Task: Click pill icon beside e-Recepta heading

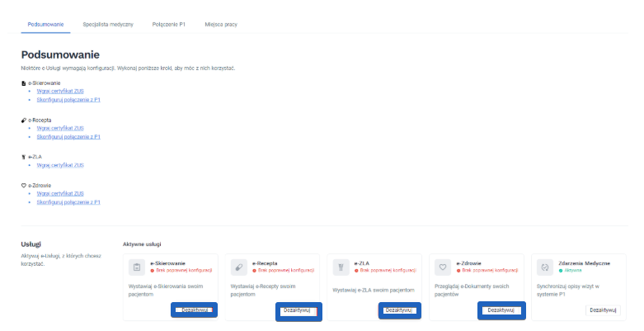Action: (x=23, y=120)
